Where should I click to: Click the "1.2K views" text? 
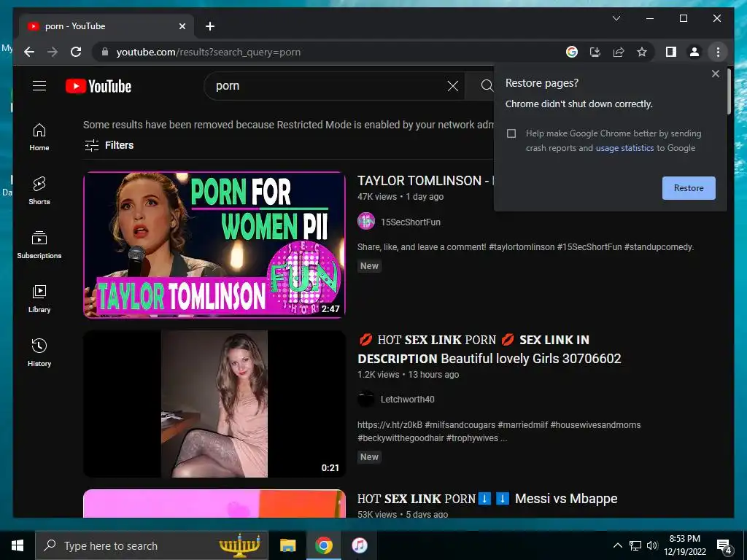tap(379, 375)
